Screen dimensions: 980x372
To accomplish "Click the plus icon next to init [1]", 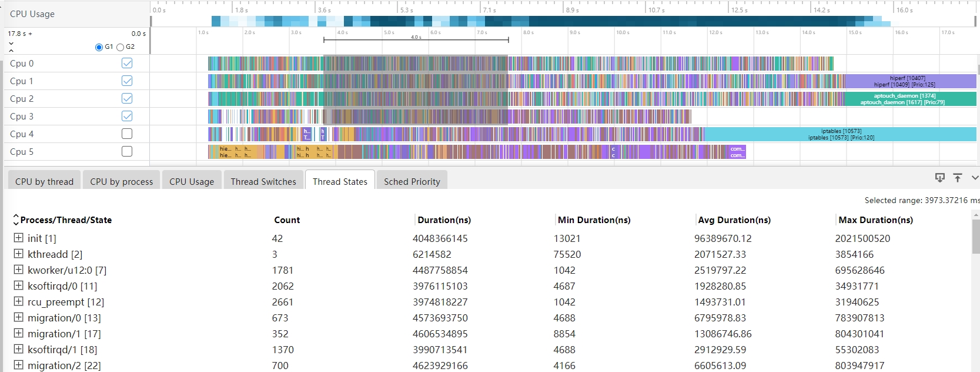I will pyautogui.click(x=18, y=238).
